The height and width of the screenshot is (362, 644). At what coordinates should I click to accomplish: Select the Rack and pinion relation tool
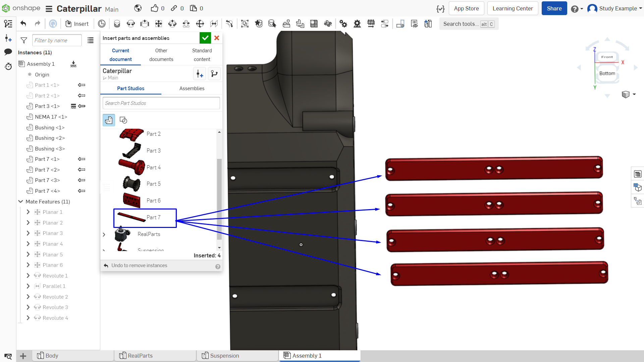(x=357, y=23)
